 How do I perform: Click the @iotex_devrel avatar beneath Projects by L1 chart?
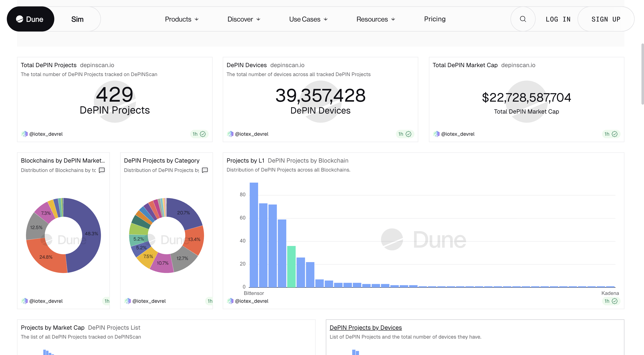point(230,301)
